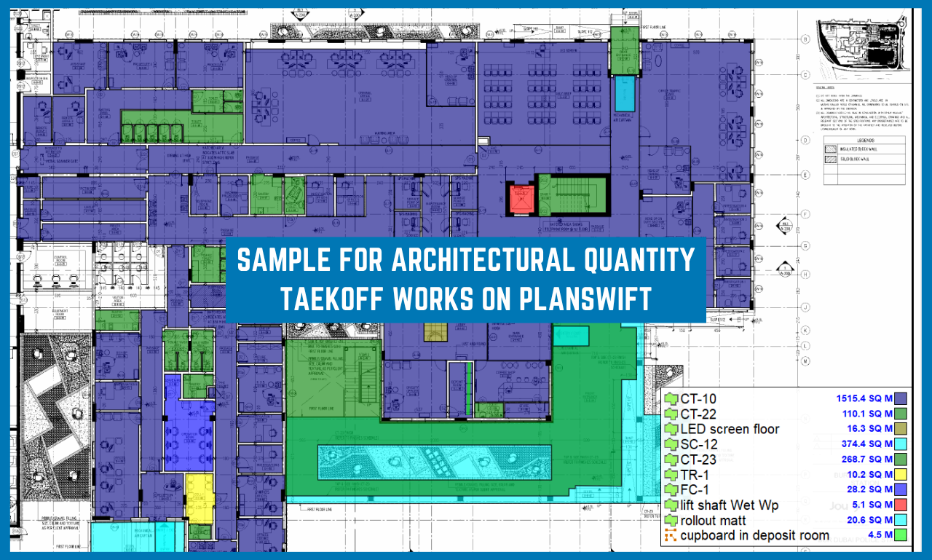Click the FC-1 legend icon
932x560 pixels.
[x=671, y=490]
